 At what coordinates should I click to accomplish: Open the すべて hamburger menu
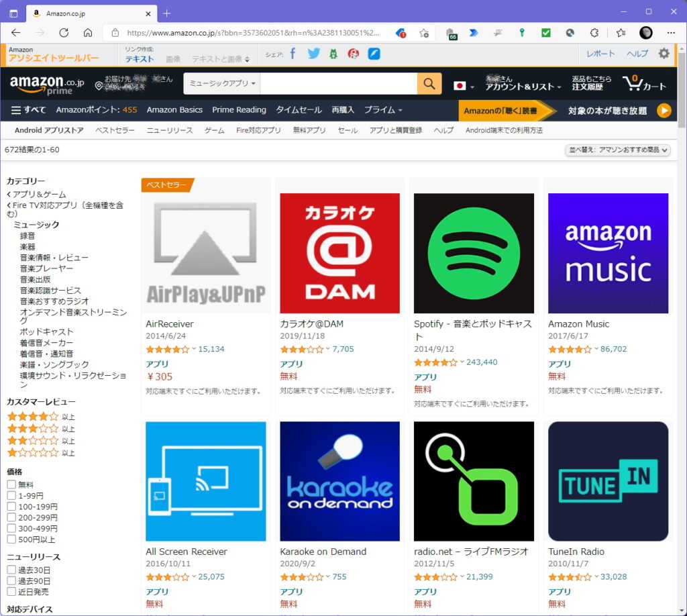click(28, 110)
